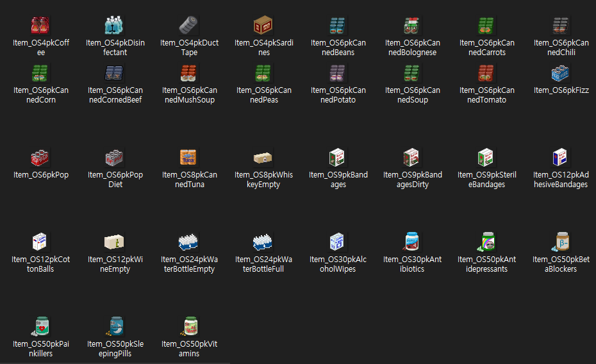Screen dimensions: 596x364
Task: Pick the Item_OS6pkCannedPeas icon
Action: [263, 73]
